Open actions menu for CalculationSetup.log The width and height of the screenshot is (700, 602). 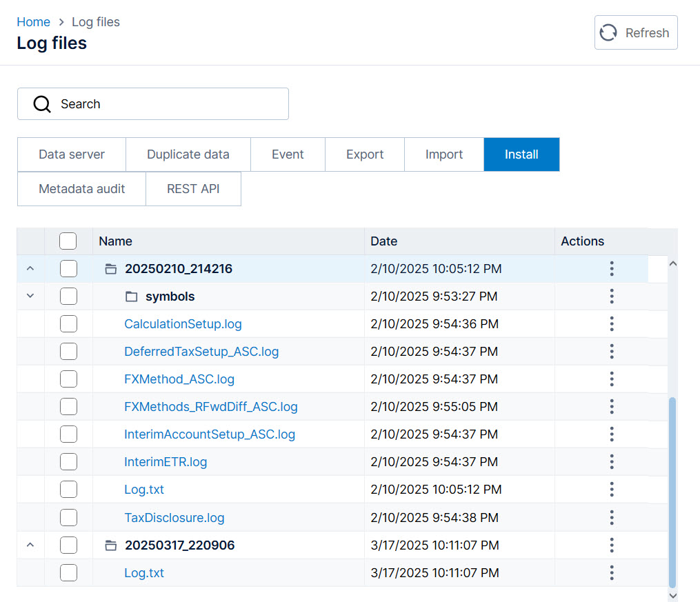point(611,324)
